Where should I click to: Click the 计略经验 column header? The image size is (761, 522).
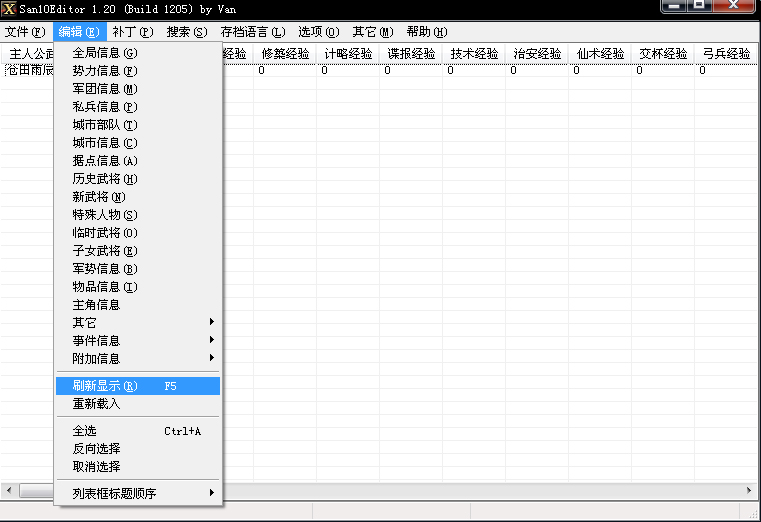tap(348, 53)
